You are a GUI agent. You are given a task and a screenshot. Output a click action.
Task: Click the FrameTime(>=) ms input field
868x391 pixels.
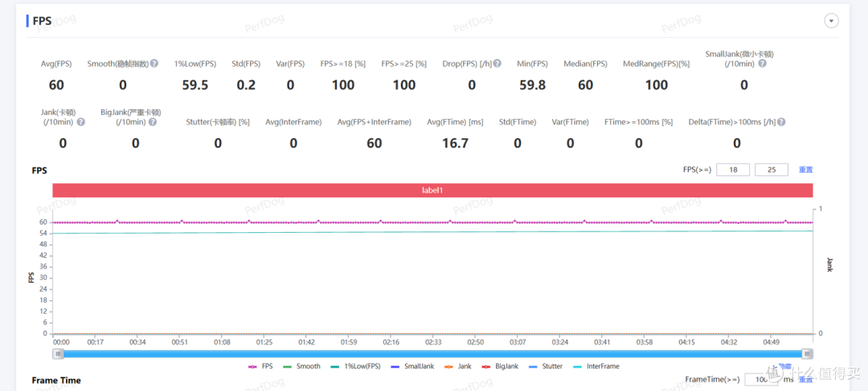pos(762,380)
